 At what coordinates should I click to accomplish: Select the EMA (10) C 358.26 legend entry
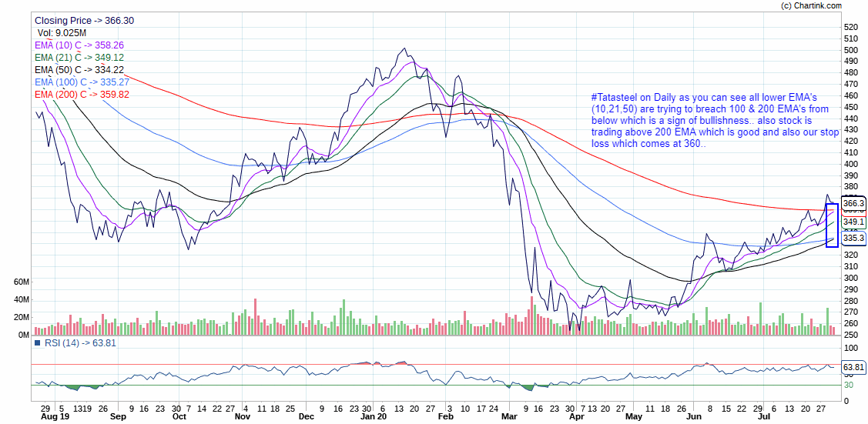click(79, 45)
